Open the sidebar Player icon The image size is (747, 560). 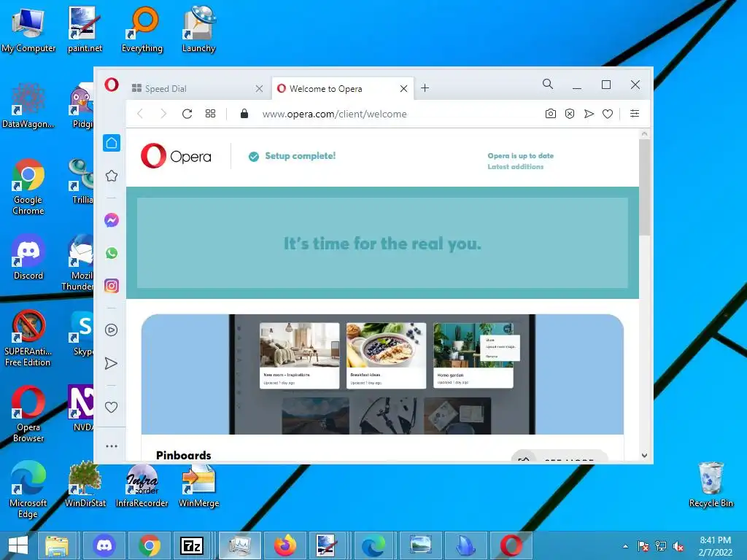click(112, 330)
